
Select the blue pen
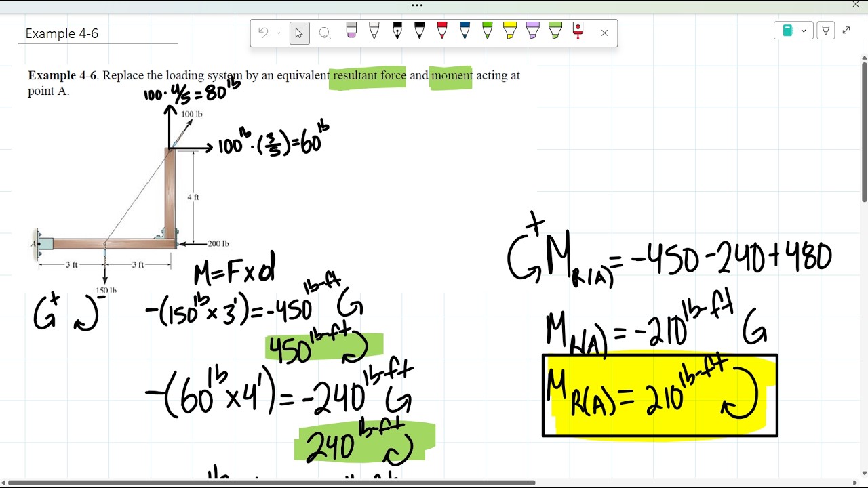tap(465, 31)
